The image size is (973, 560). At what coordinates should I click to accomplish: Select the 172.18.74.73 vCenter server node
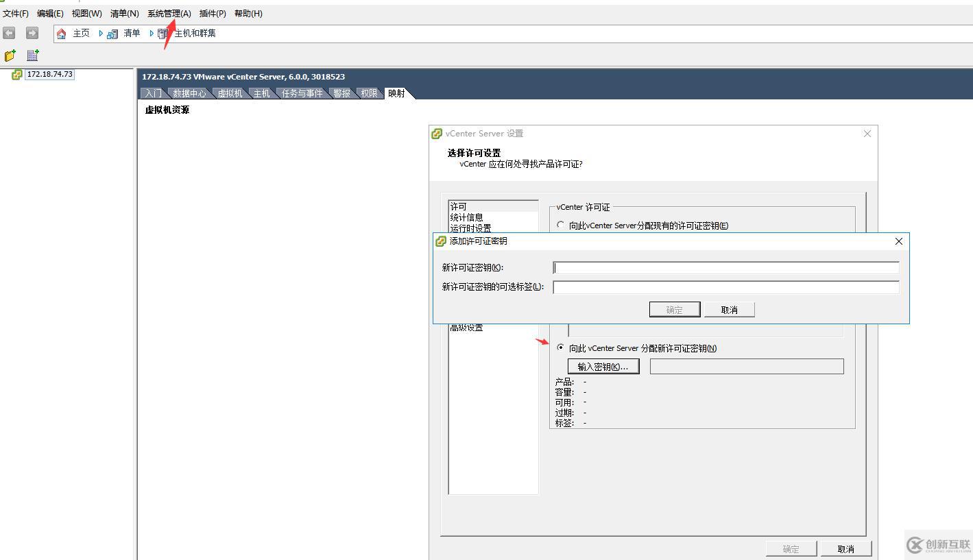tap(49, 74)
